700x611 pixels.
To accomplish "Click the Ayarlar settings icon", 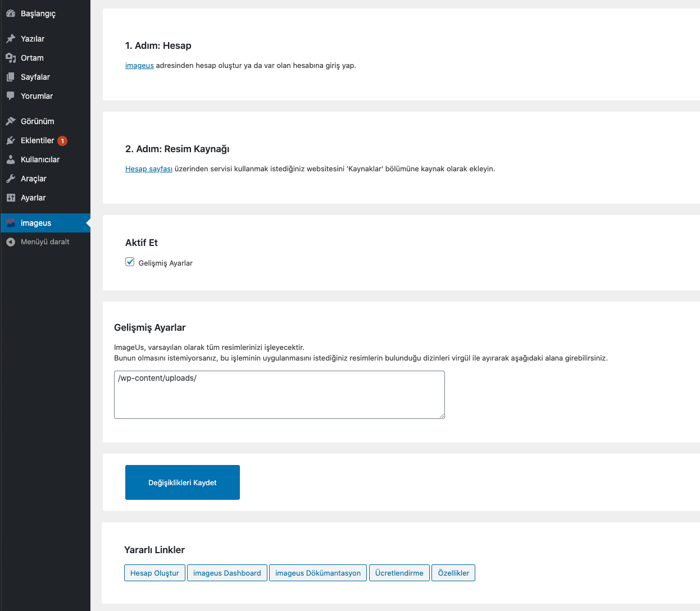I will (11, 198).
